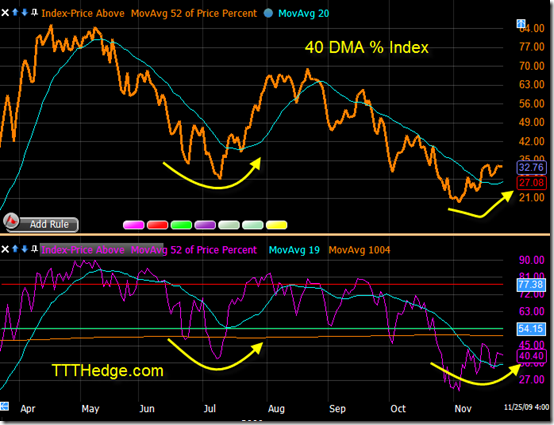
Task: Pick the red color swatch
Action: (x=157, y=225)
